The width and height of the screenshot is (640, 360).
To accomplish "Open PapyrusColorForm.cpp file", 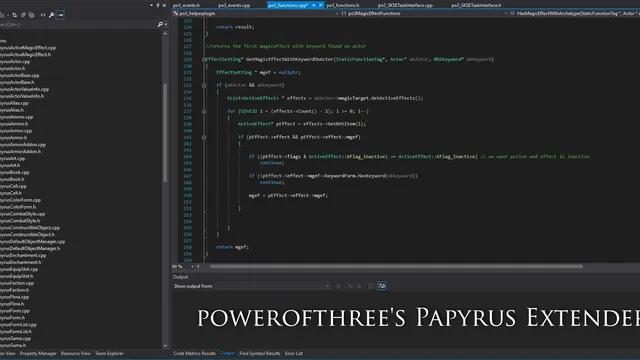I will [20, 200].
